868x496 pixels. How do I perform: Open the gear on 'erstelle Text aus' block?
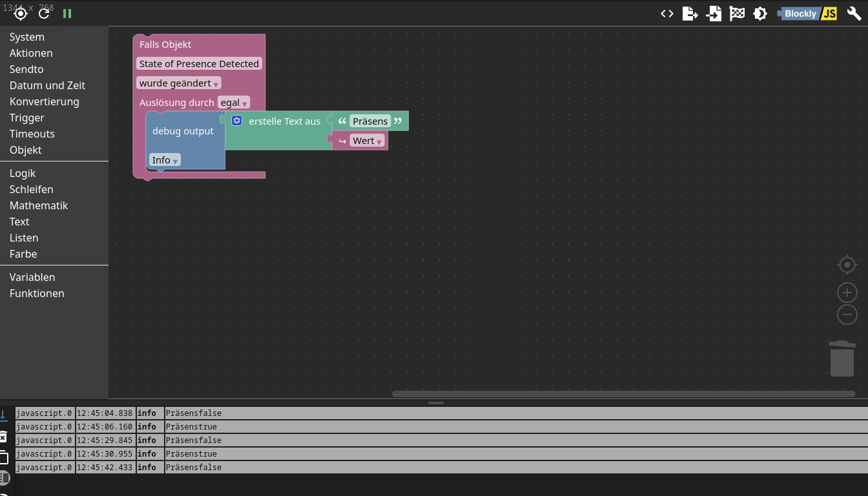click(237, 121)
